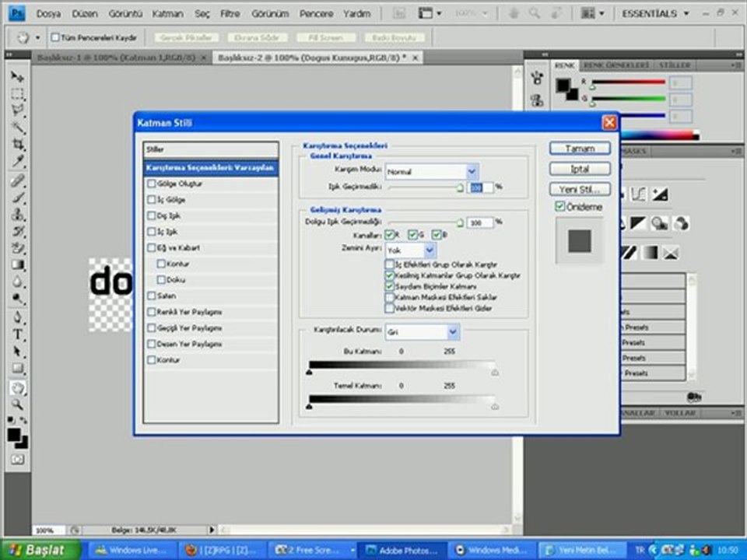Screen dimensions: 747x560
Task: Click the Curves adjustment icon
Action: point(638,194)
